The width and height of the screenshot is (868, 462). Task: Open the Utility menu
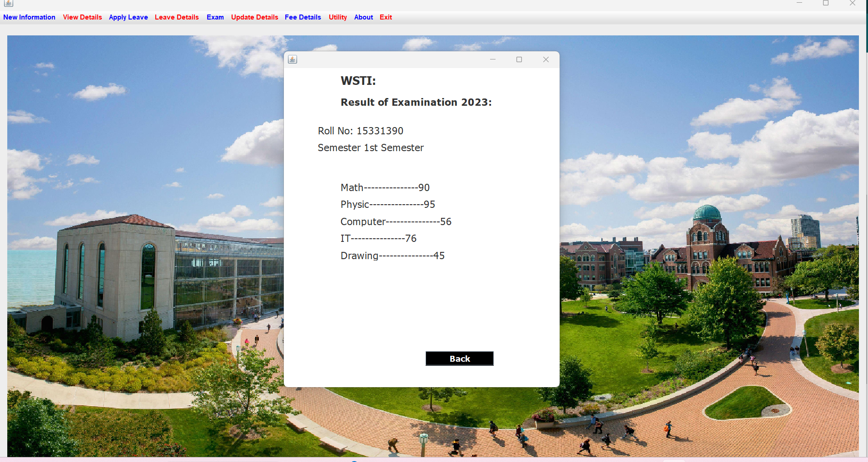click(x=337, y=17)
